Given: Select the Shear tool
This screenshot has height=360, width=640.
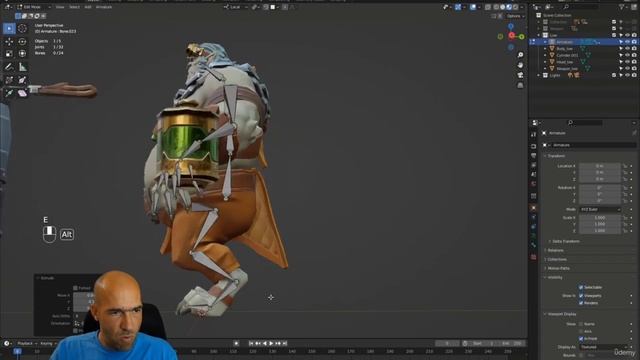Looking at the screenshot, I should point(22,93).
